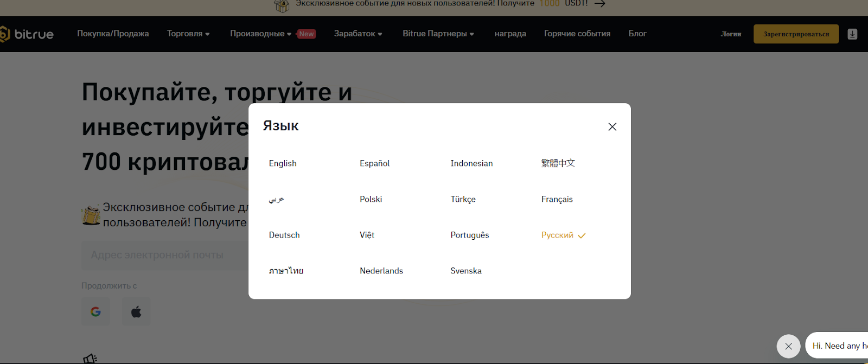Select Arabic language option
Screen dimensions: 868x364
point(277,199)
